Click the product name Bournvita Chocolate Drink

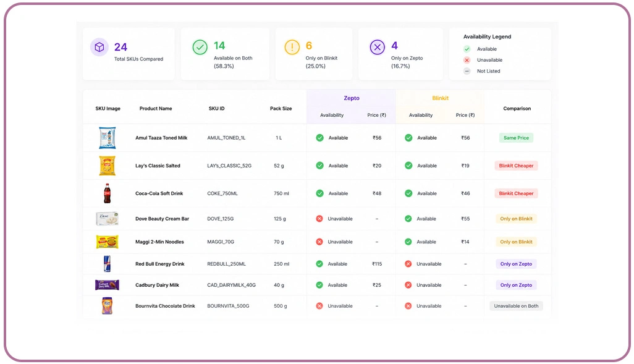(165, 306)
